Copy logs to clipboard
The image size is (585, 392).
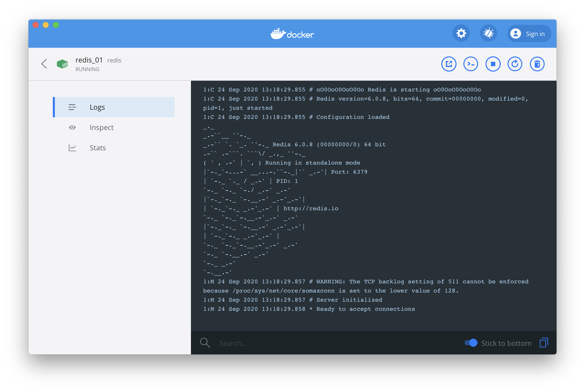tap(544, 342)
